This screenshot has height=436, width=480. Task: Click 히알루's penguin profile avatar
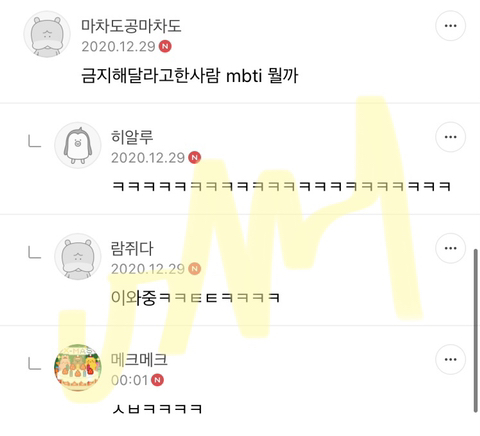click(x=78, y=145)
